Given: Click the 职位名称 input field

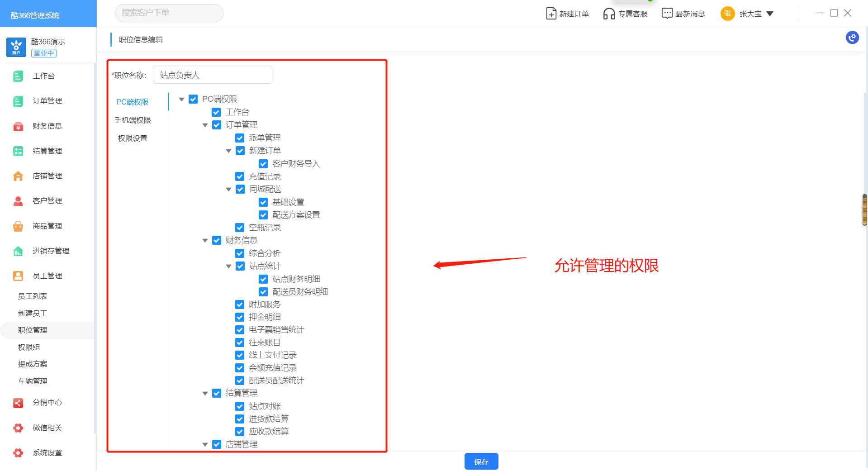Looking at the screenshot, I should coord(212,75).
